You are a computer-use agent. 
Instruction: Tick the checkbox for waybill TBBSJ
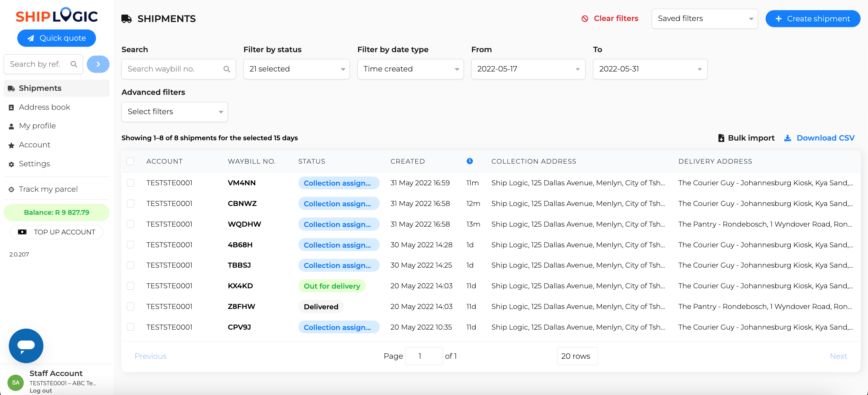tap(130, 265)
